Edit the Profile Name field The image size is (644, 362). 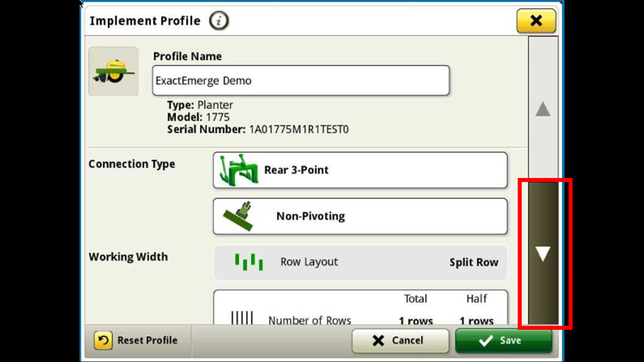[x=301, y=80]
